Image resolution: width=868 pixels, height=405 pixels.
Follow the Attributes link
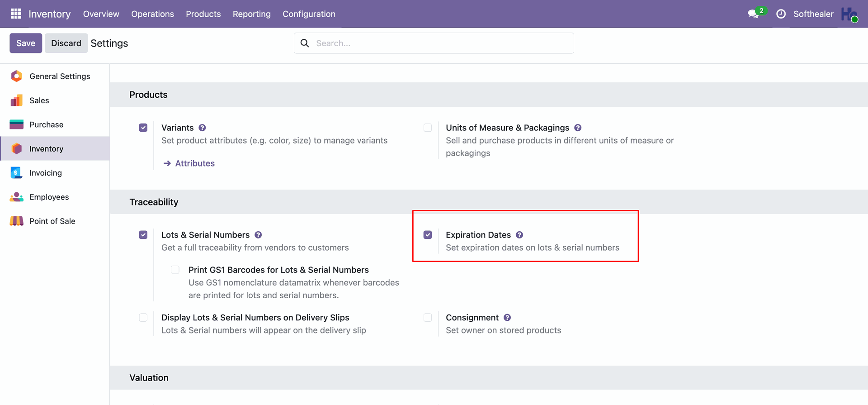(x=195, y=163)
